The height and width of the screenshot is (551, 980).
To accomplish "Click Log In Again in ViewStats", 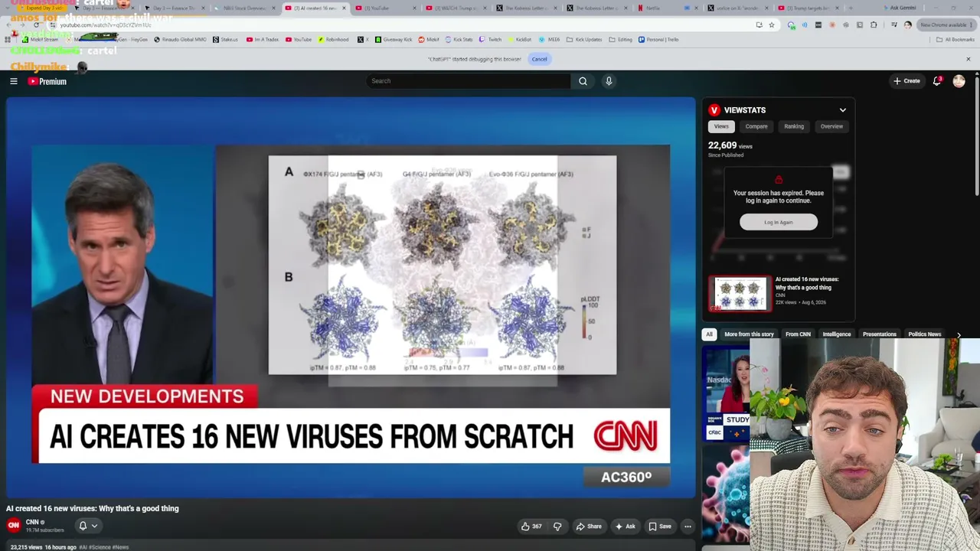I will point(779,223).
